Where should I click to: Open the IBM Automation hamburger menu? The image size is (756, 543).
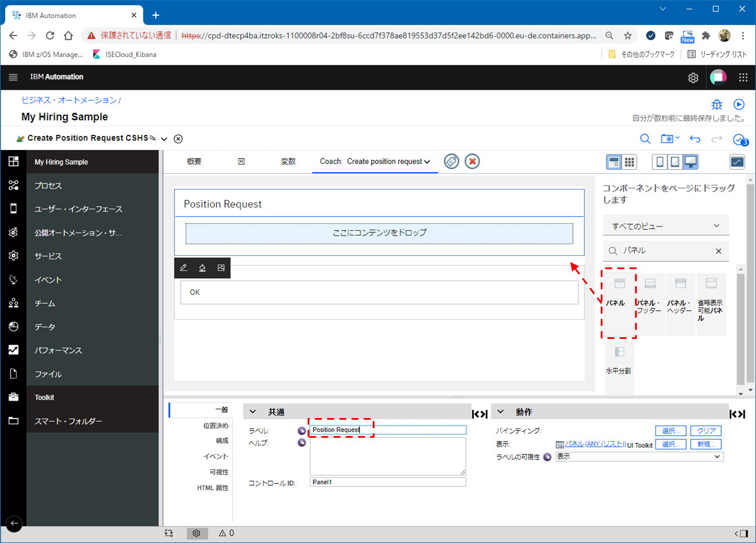pyautogui.click(x=13, y=77)
